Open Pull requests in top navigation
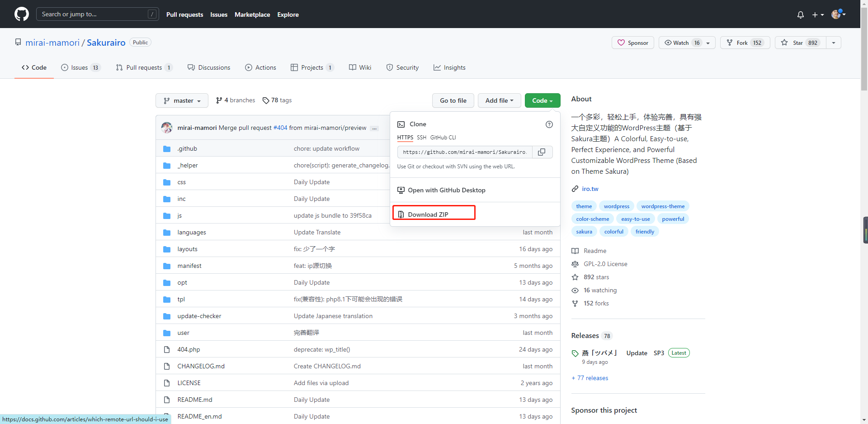This screenshot has width=868, height=424. pos(184,14)
